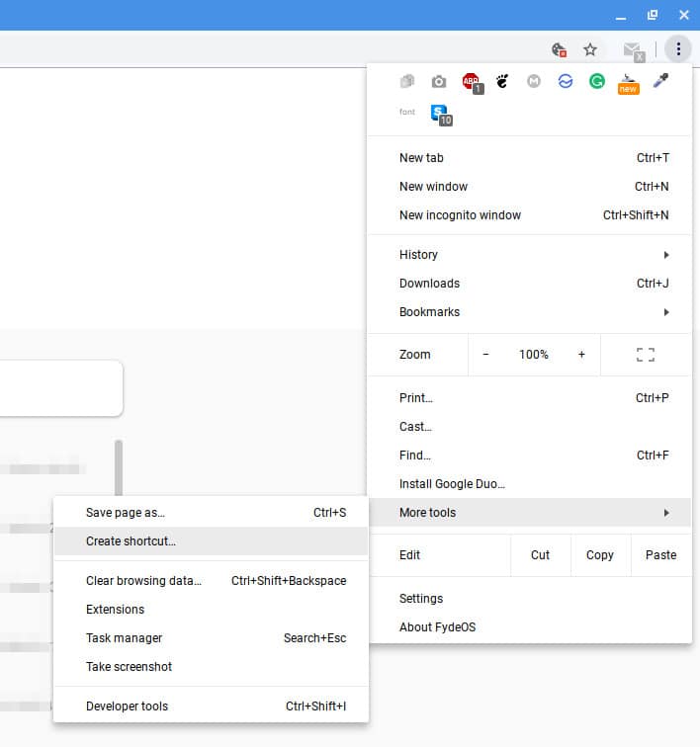Click the font extension icon
Screen dimensions: 700x747
tap(407, 112)
